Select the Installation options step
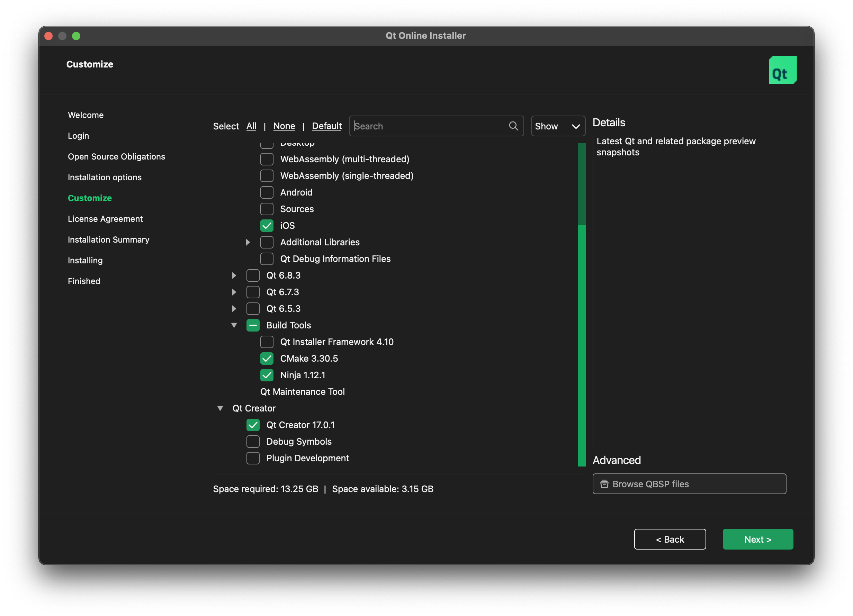This screenshot has height=616, width=853. click(105, 177)
